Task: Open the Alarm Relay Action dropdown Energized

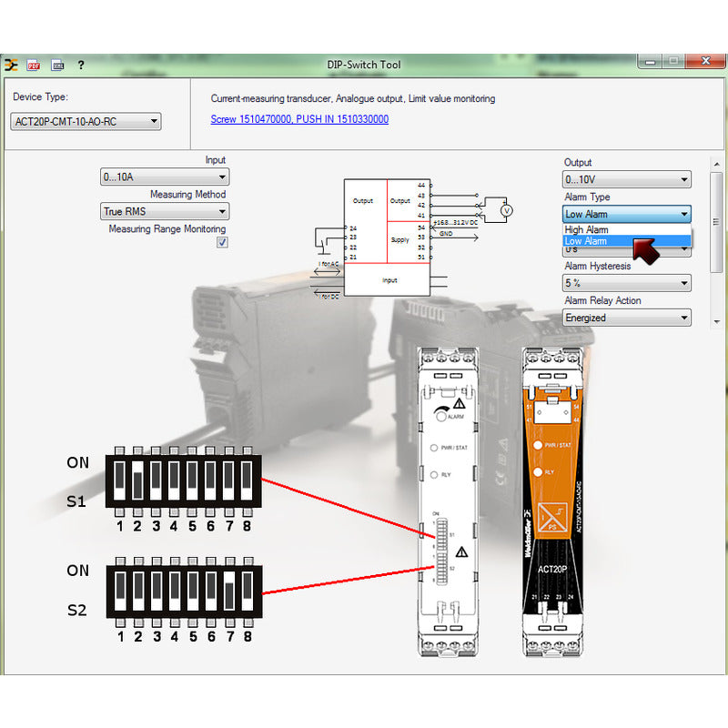Action: [626, 318]
